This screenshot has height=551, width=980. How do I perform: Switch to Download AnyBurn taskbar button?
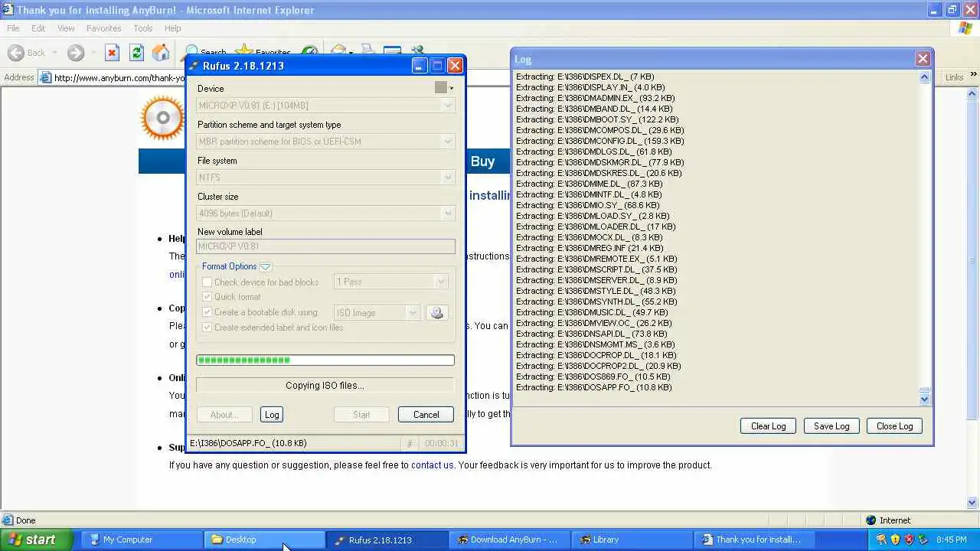(x=509, y=540)
